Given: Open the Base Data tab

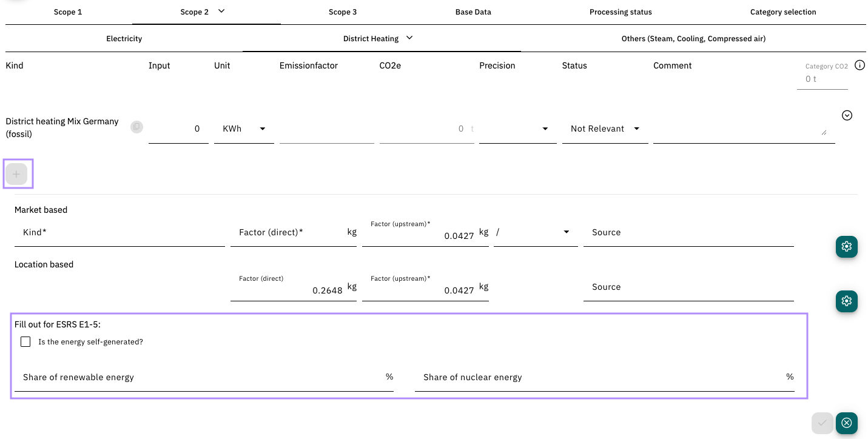Looking at the screenshot, I should tap(473, 12).
